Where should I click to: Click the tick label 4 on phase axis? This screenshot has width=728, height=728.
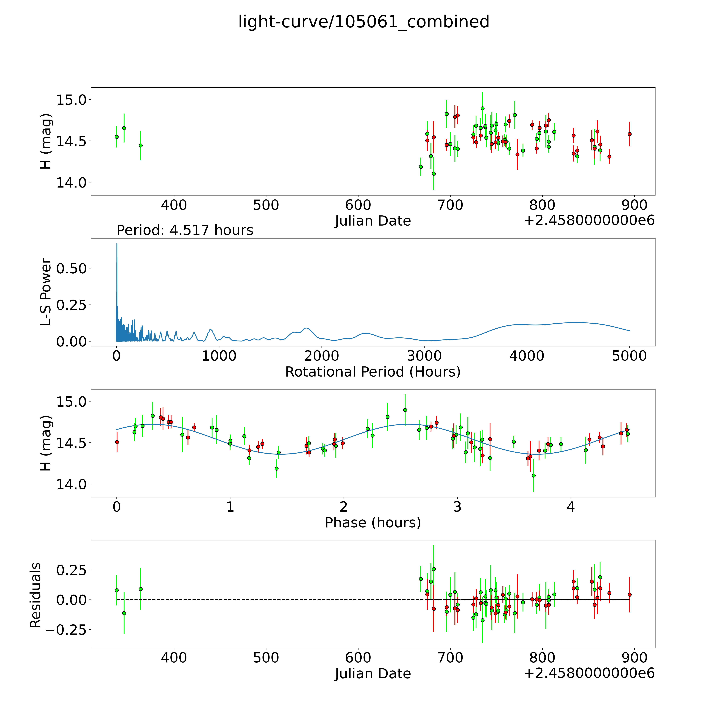pyautogui.click(x=571, y=507)
